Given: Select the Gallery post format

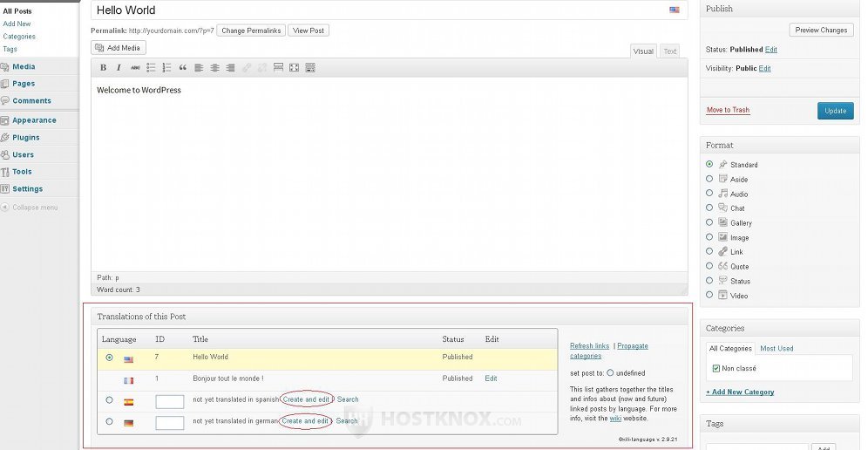Looking at the screenshot, I should 709,222.
